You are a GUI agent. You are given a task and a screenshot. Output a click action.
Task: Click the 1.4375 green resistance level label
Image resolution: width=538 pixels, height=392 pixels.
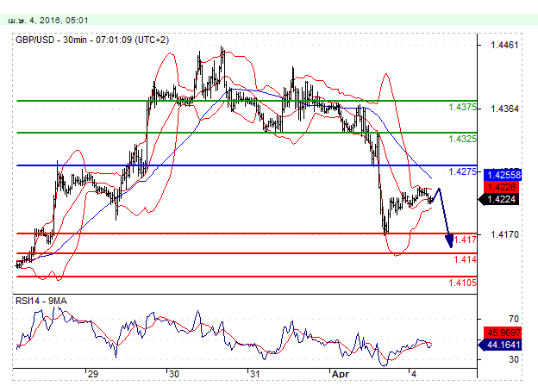pos(462,108)
